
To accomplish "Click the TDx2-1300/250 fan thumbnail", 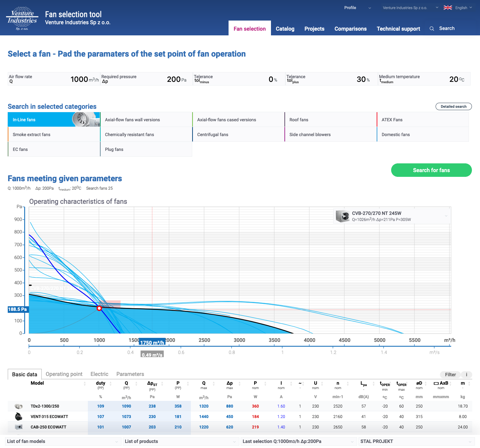I will click(19, 406).
